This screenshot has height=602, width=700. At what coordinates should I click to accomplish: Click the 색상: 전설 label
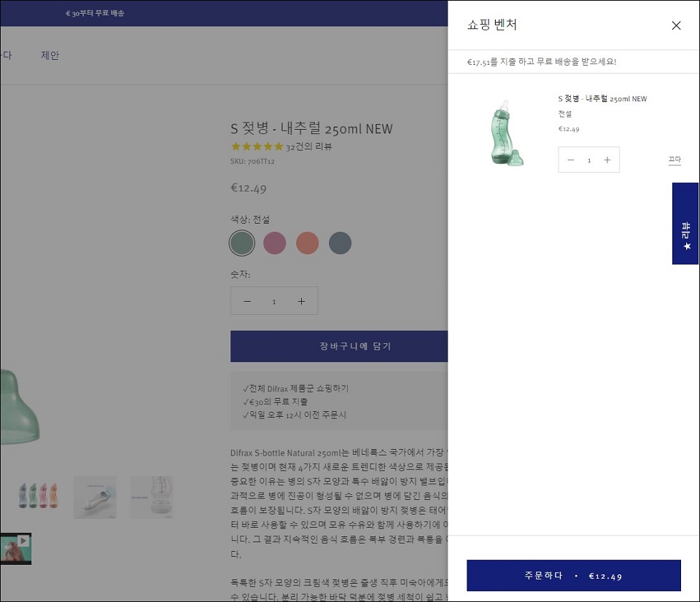[250, 219]
